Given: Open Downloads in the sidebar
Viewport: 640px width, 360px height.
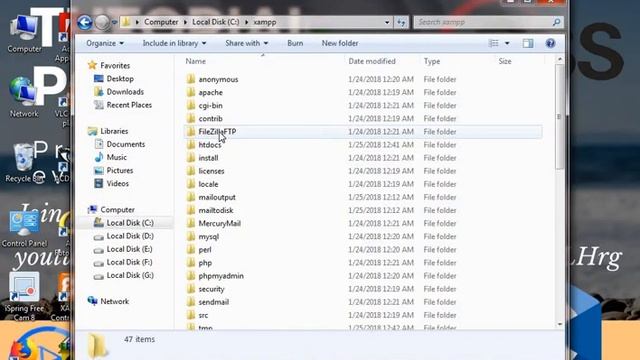Looking at the screenshot, I should (x=125, y=92).
